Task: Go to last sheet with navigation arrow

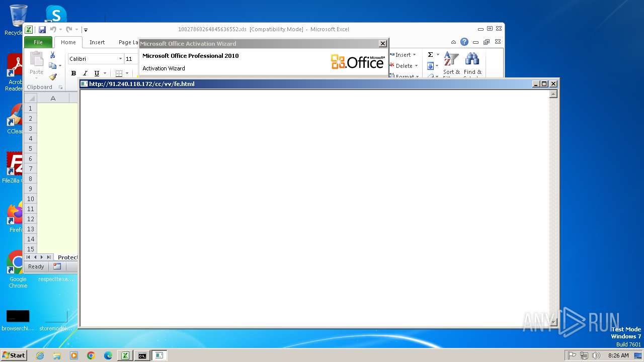Action: (x=48, y=257)
